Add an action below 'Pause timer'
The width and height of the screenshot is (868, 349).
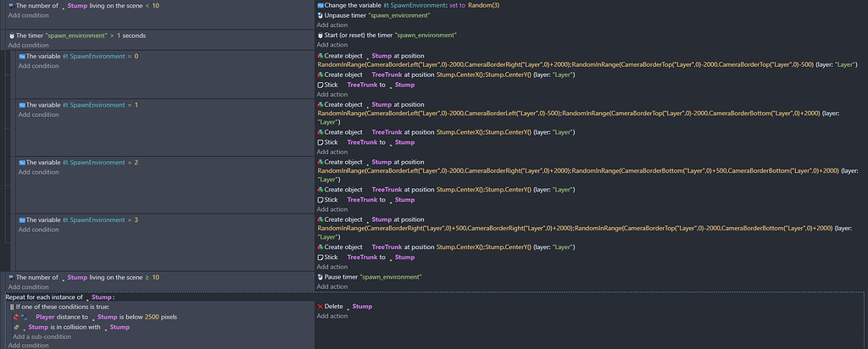pos(332,286)
